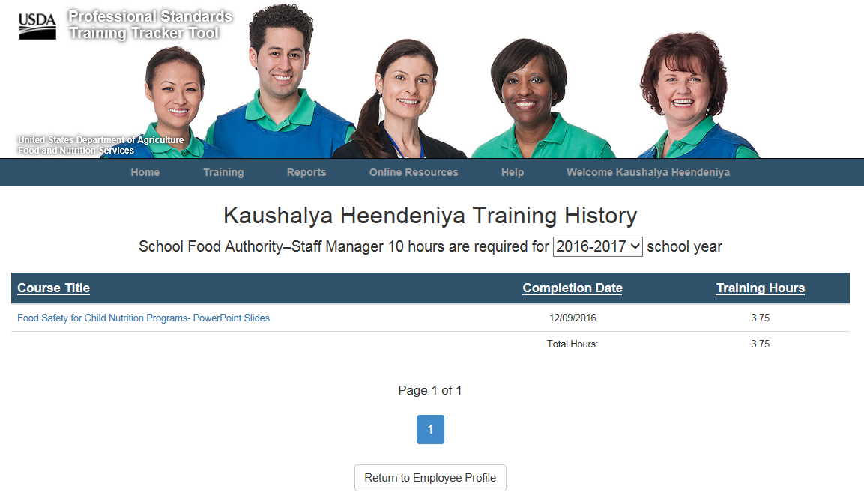864x504 pixels.
Task: Sort by the Training Hours column
Action: click(x=761, y=288)
